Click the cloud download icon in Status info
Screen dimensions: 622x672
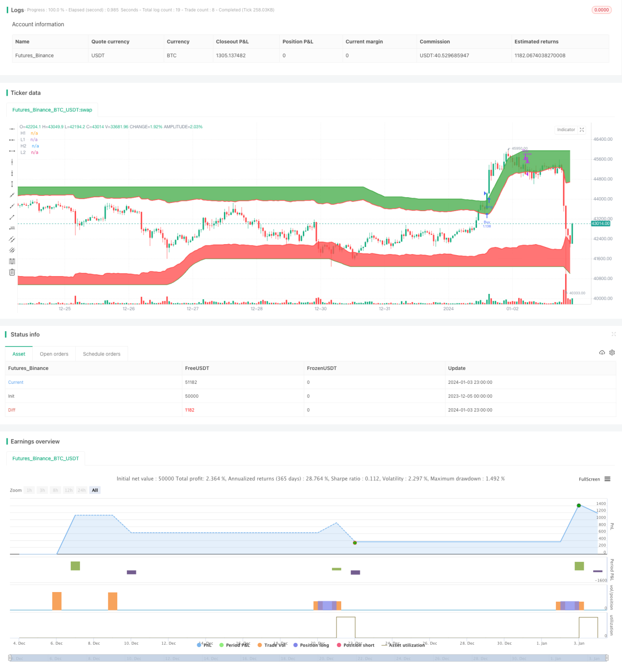(602, 352)
